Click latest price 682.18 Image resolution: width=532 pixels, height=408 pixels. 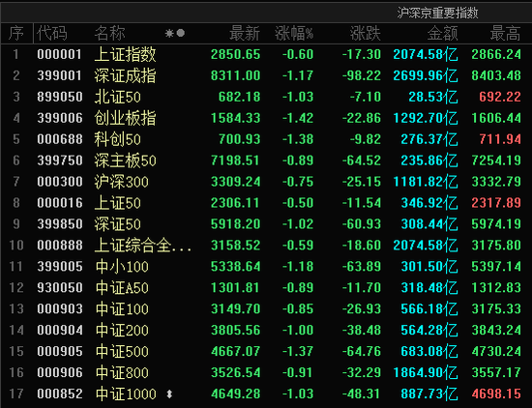pyautogui.click(x=239, y=97)
